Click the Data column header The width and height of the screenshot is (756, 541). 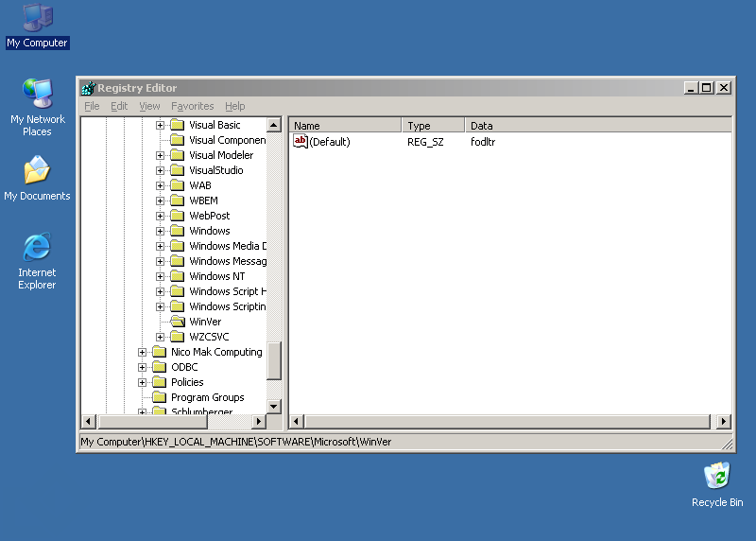pyautogui.click(x=598, y=126)
